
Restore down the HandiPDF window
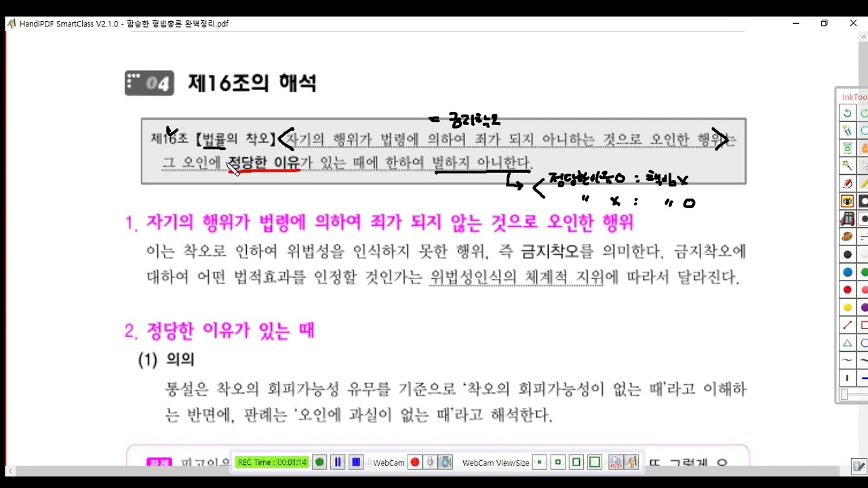[825, 23]
